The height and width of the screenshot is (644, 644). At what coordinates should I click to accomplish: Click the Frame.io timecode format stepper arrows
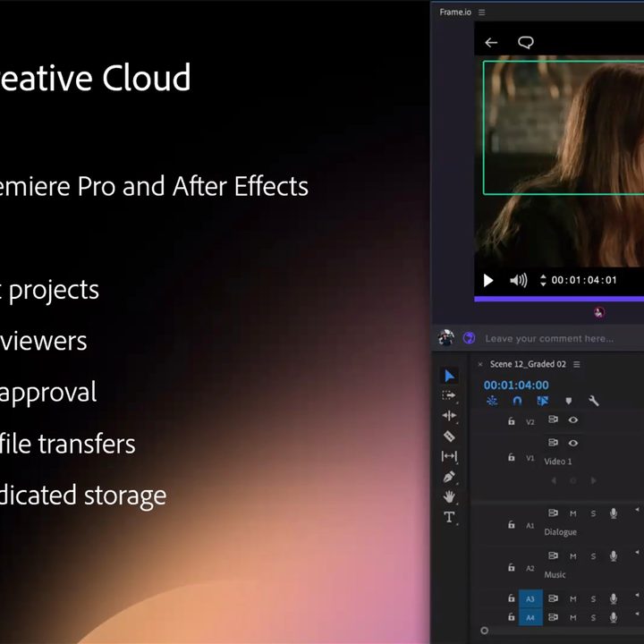click(x=543, y=280)
